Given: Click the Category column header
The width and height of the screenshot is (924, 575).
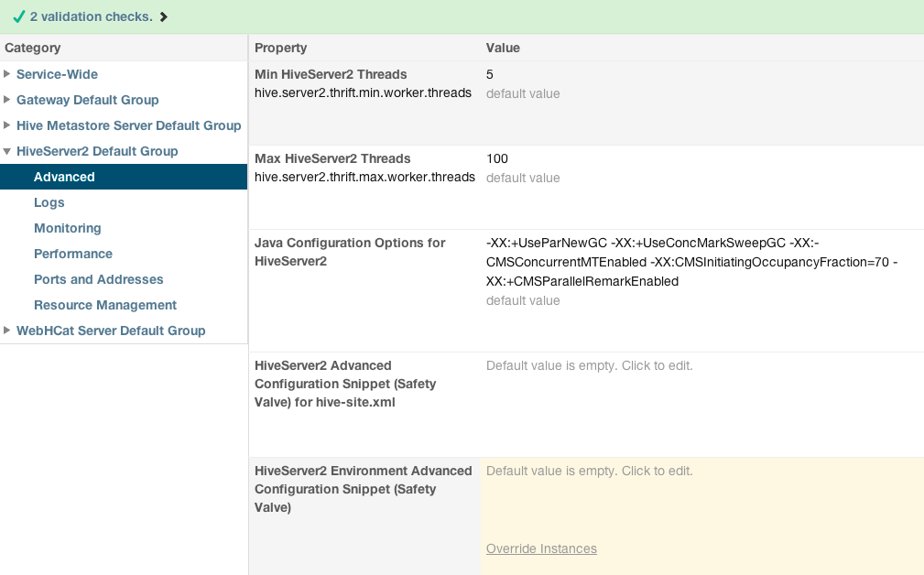Looking at the screenshot, I should pyautogui.click(x=32, y=48).
